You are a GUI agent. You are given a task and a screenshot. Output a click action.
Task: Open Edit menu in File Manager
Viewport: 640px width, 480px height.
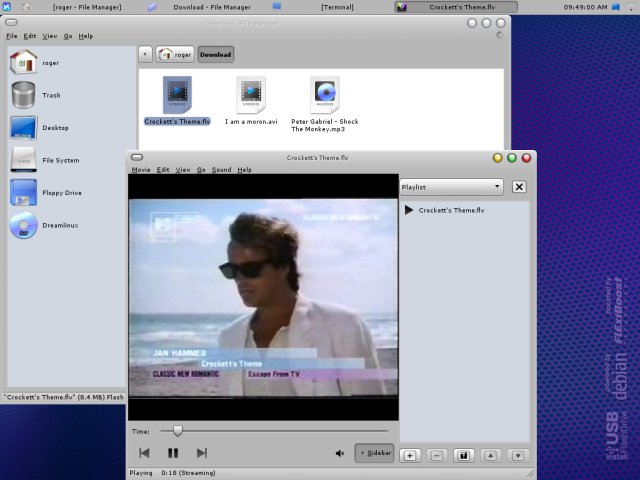[x=29, y=36]
